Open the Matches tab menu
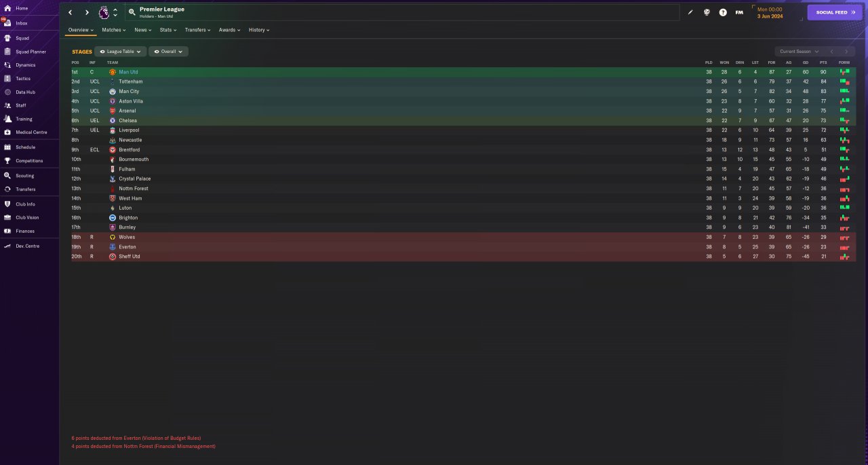Viewport: 868px width, 465px height. pos(115,30)
